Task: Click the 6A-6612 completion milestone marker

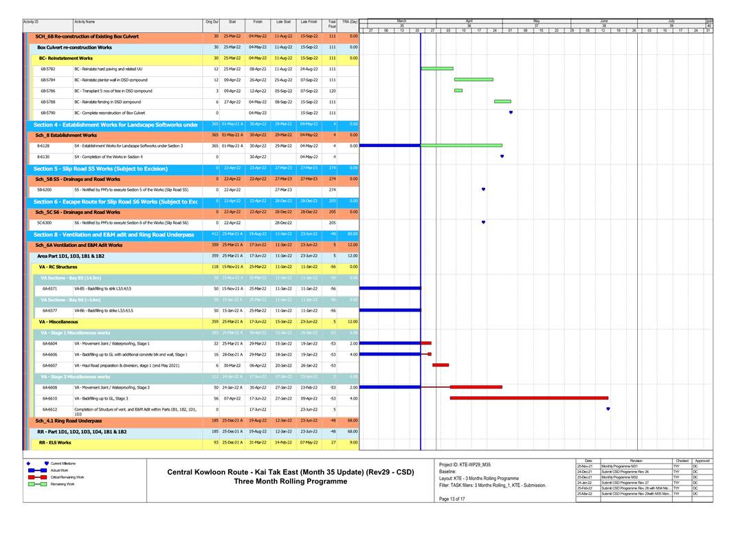Action: coord(608,408)
